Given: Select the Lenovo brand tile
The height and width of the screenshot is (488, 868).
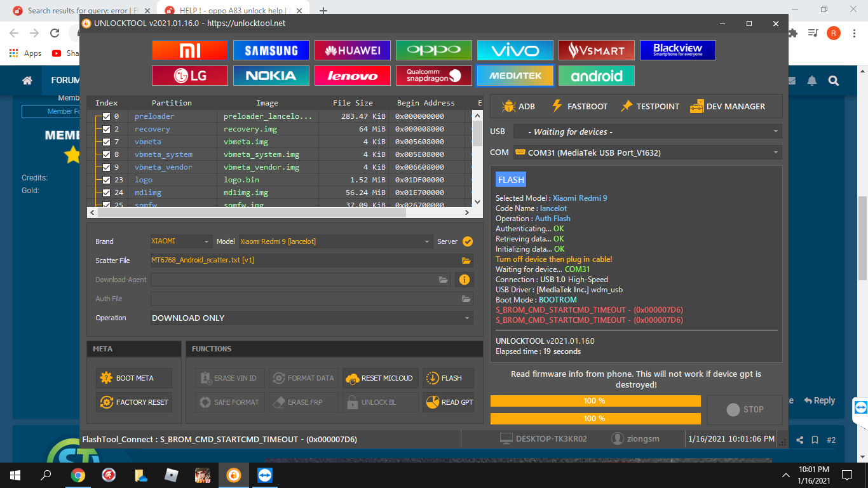Looking at the screenshot, I should click(352, 76).
